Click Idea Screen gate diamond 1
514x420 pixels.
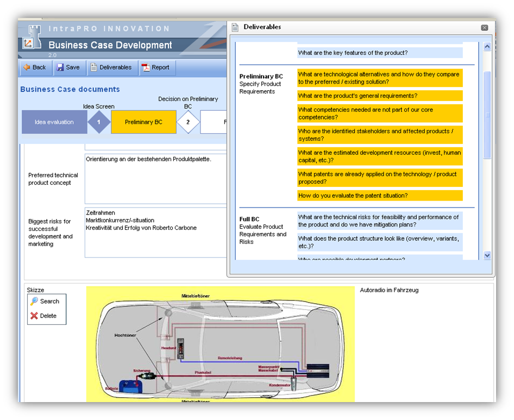99,122
